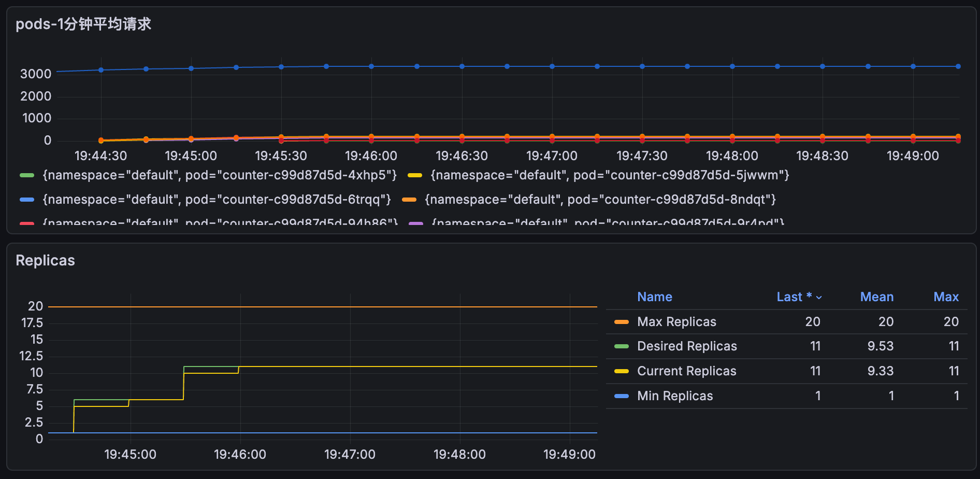Open the pods-1分钟平均请求 panel title
980x479 pixels.
tap(83, 24)
